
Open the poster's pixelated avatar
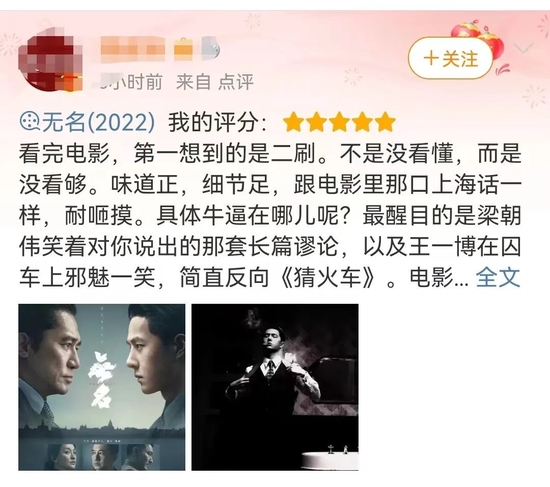[x=50, y=60]
